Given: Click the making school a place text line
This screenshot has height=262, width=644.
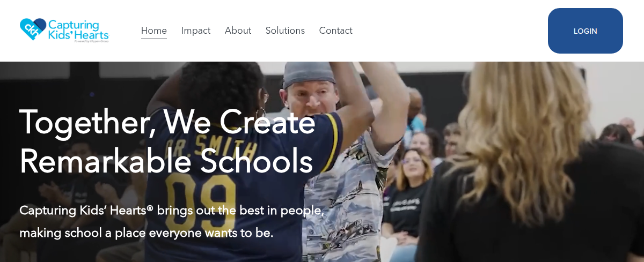Looking at the screenshot, I should (x=147, y=233).
